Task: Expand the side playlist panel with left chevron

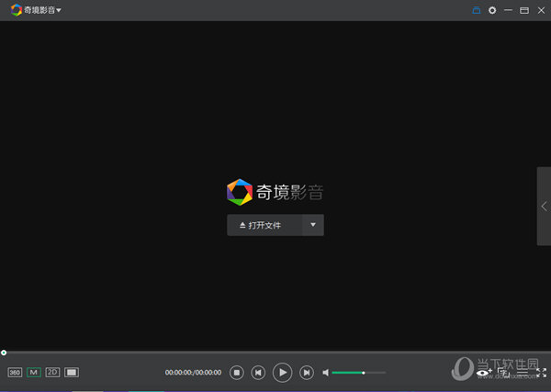Action: 544,207
